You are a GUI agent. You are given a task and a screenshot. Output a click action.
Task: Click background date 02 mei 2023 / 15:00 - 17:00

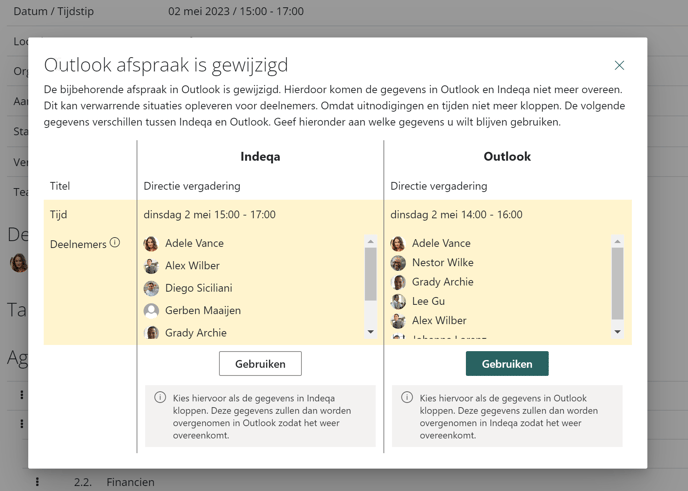pyautogui.click(x=236, y=11)
